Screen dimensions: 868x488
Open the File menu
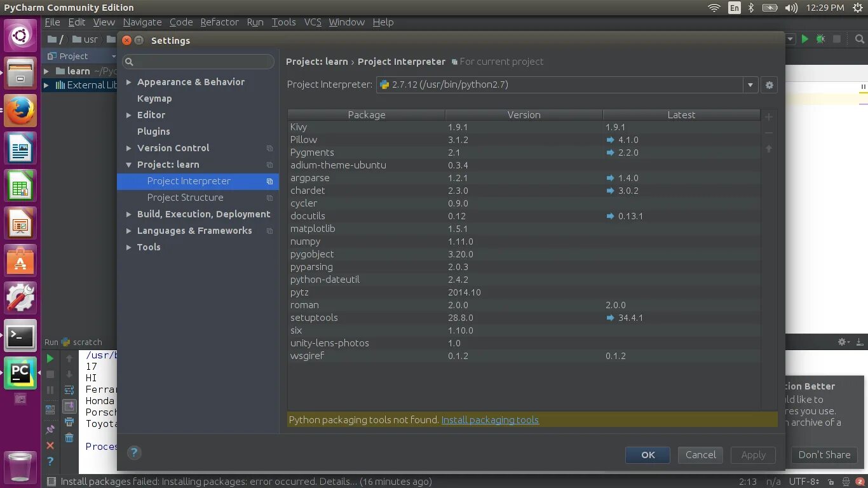point(53,22)
